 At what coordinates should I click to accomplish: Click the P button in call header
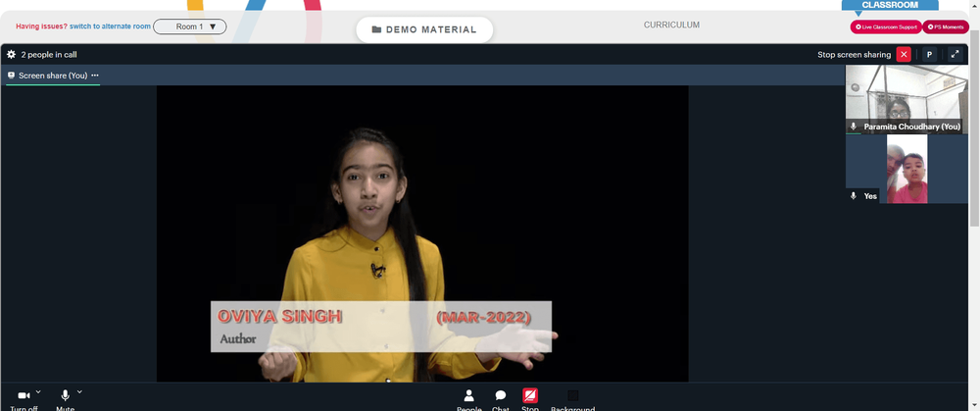coord(929,54)
